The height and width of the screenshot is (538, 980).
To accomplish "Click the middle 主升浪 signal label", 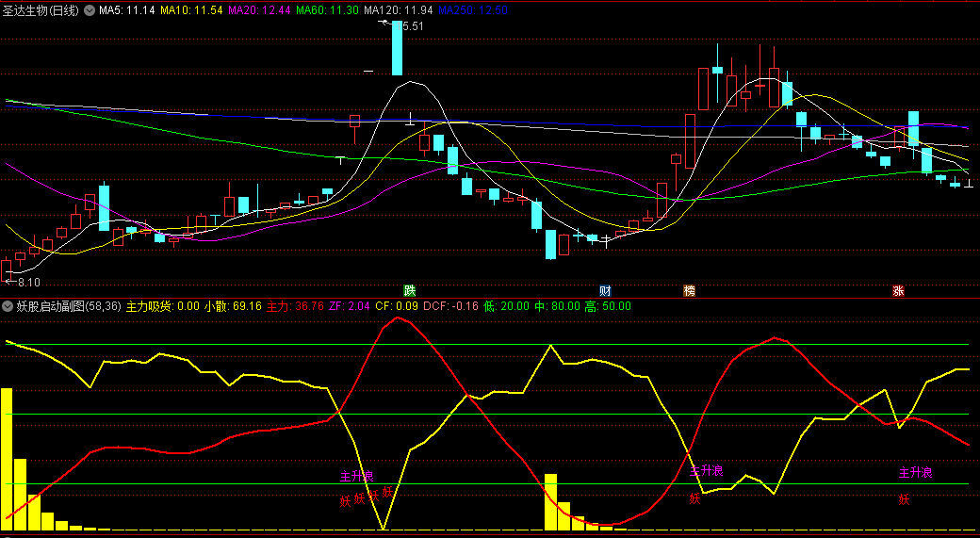I will click(706, 471).
